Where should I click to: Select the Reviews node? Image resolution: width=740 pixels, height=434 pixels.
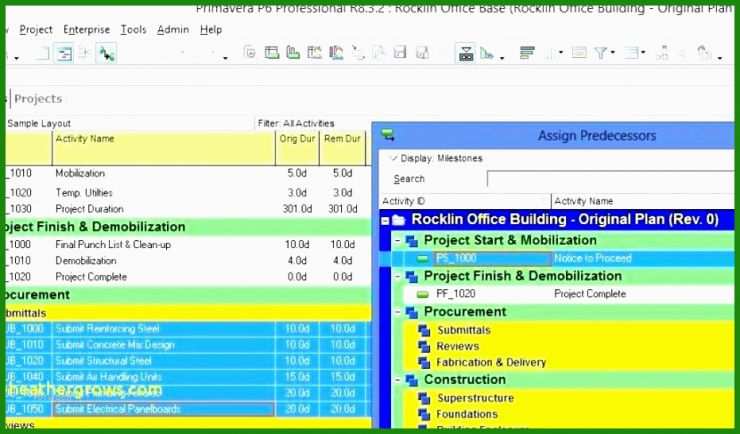457,347
